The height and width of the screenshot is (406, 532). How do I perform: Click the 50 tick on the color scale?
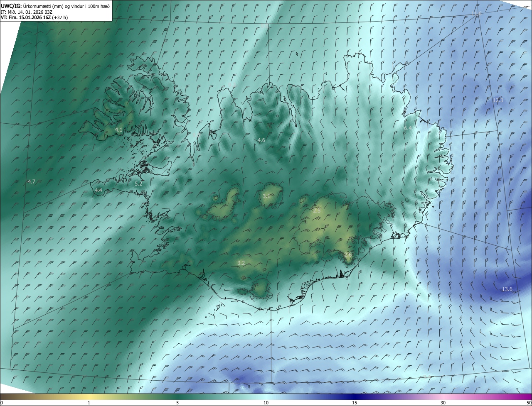pos(529,403)
